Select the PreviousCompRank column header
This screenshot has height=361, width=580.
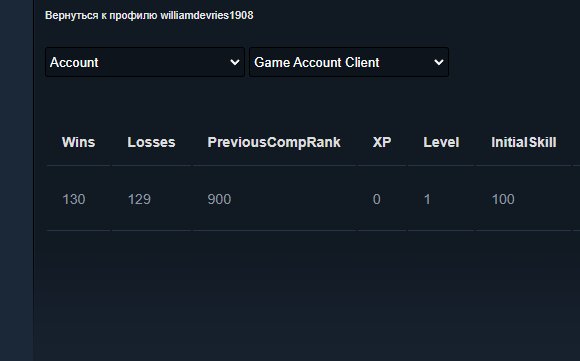[274, 142]
